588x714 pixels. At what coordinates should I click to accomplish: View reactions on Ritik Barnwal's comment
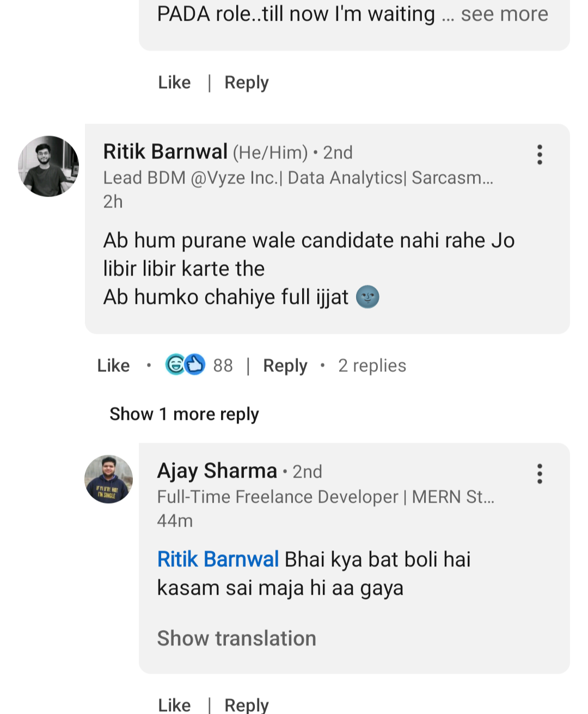(185, 365)
